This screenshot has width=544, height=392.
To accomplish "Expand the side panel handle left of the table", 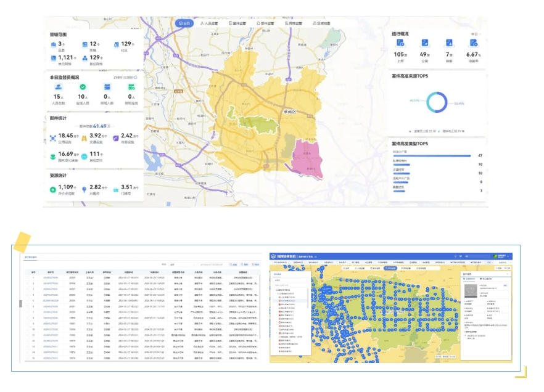I will [21, 303].
